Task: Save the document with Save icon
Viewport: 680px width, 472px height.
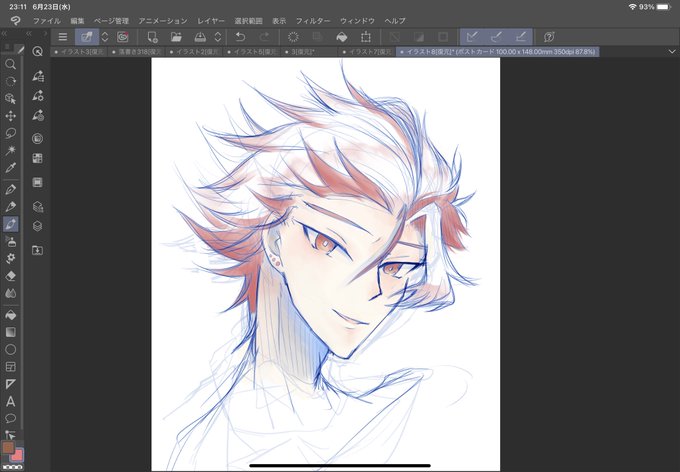Action: 200,37
